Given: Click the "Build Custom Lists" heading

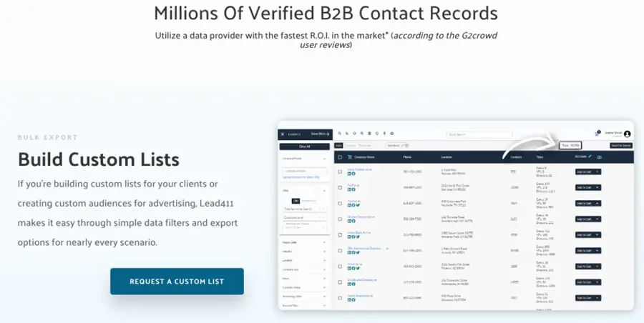Looking at the screenshot, I should (x=99, y=159).
